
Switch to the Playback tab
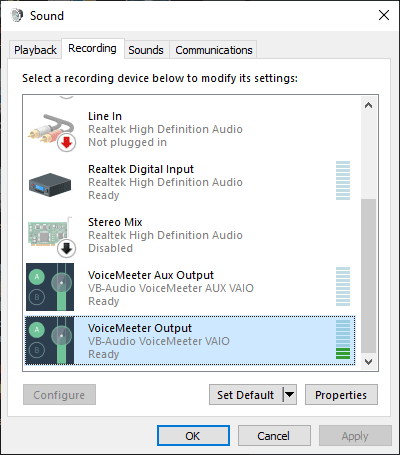(x=35, y=50)
